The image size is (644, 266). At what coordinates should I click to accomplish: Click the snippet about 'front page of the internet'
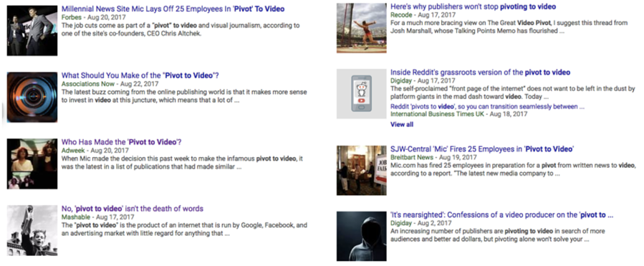[x=513, y=92]
